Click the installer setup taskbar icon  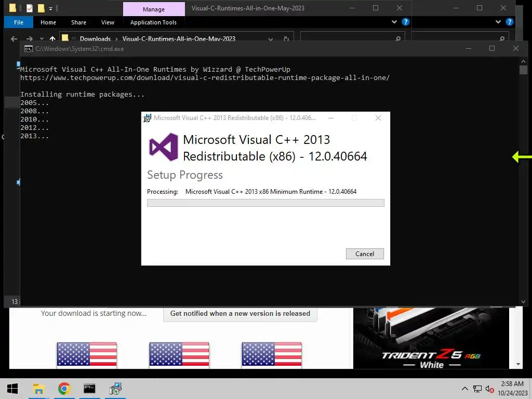tap(115, 389)
